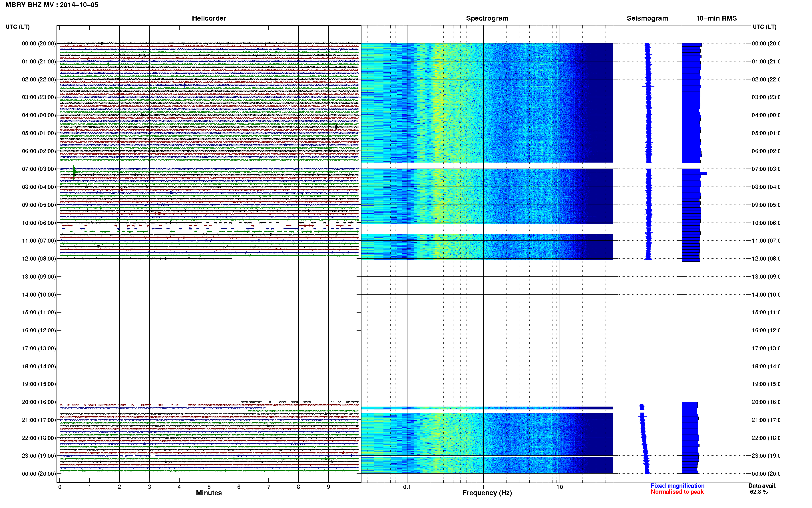812x508 pixels.
Task: Click the 'Seismogram' panel heading
Action: pos(647,19)
